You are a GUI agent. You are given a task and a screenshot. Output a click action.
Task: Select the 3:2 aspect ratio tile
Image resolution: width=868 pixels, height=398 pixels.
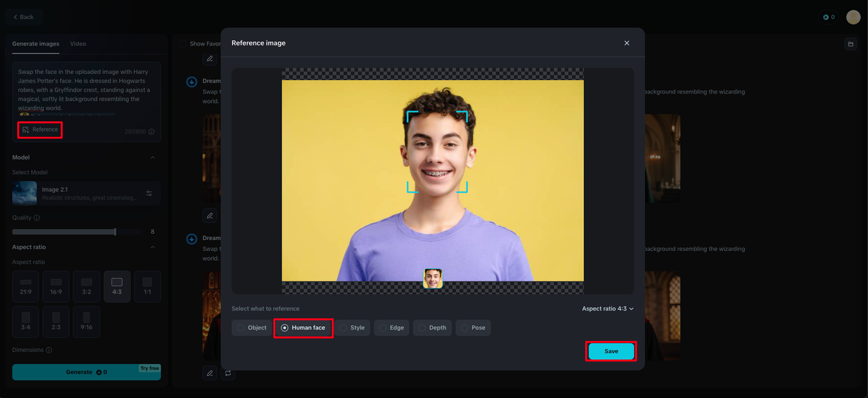coord(87,286)
